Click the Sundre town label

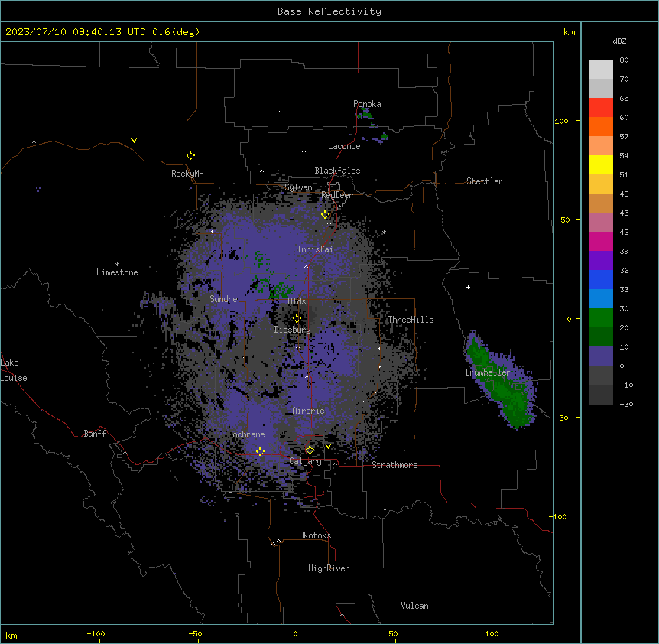click(223, 299)
